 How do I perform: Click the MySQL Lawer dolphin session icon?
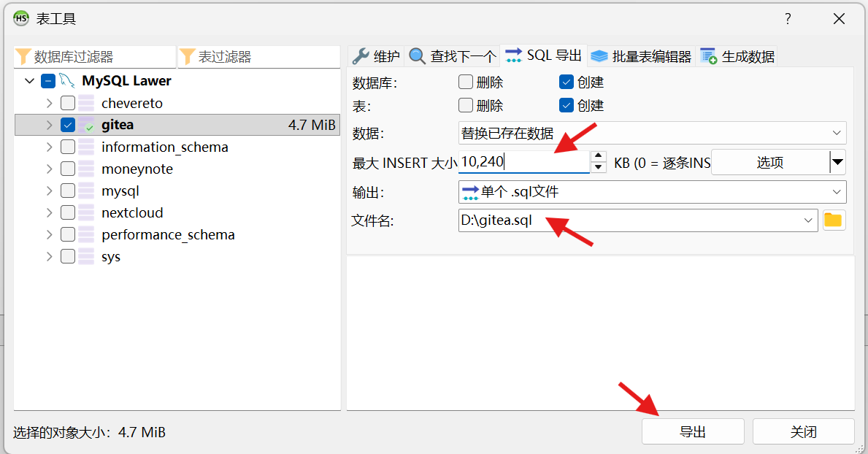tap(68, 81)
